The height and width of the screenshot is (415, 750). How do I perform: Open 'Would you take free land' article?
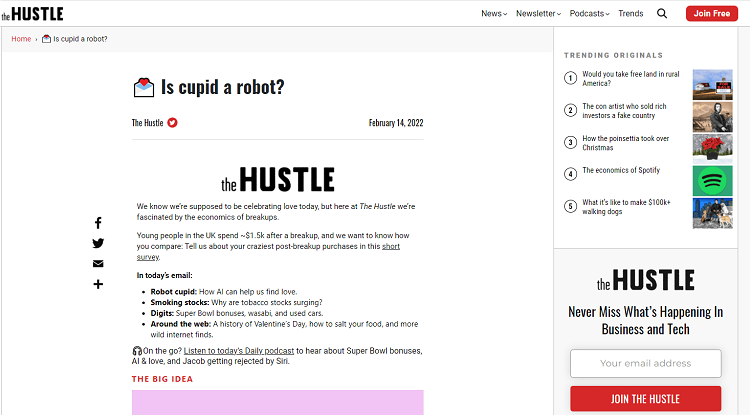pyautogui.click(x=630, y=78)
